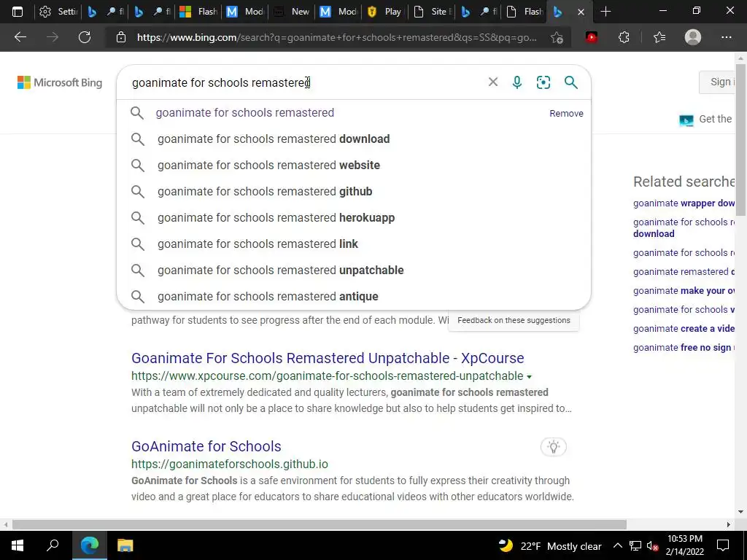747x560 pixels.
Task: Go back to the previous page
Action: (20, 37)
